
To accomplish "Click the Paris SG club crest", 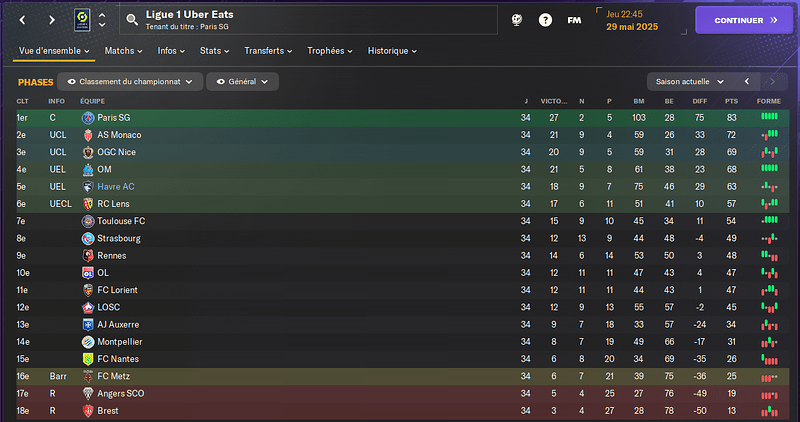I will [x=88, y=118].
